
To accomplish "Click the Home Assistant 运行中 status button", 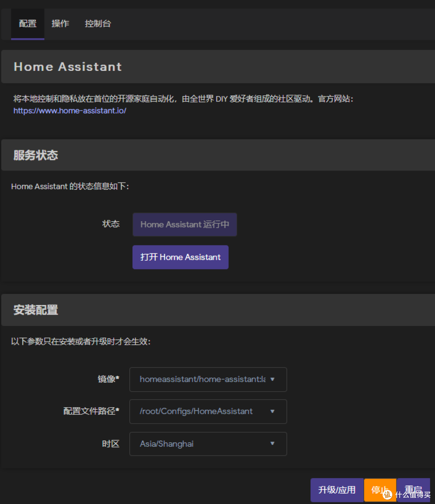I will tap(184, 224).
